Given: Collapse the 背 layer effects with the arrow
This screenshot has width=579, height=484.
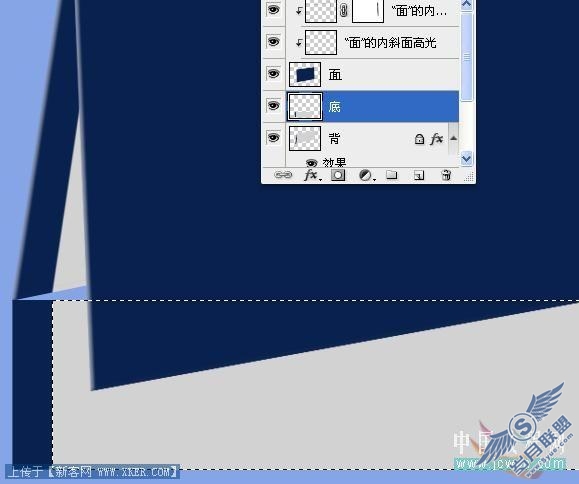Looking at the screenshot, I should point(453,138).
